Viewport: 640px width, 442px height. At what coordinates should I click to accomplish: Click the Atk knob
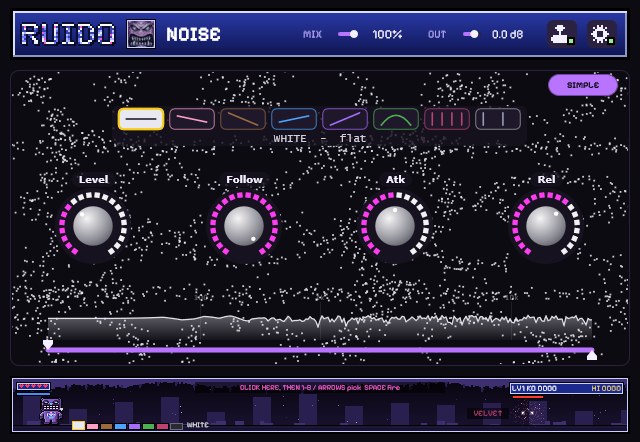coord(395,226)
